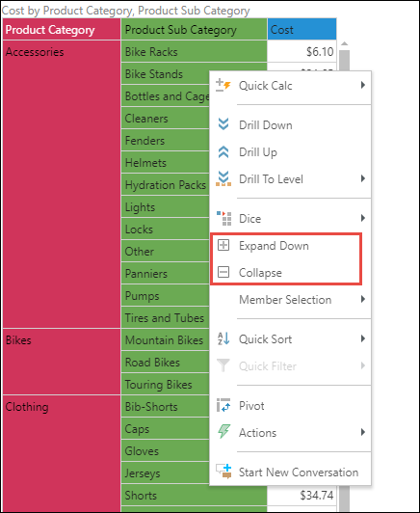Click the Cost column header
420x513 pixels.
[302, 30]
